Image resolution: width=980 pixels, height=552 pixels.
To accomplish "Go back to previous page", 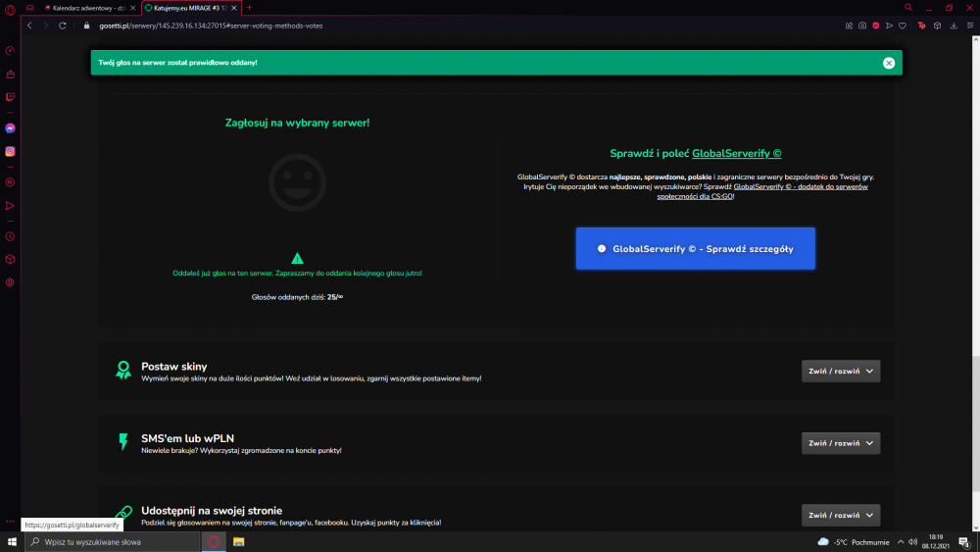I will 29,25.
